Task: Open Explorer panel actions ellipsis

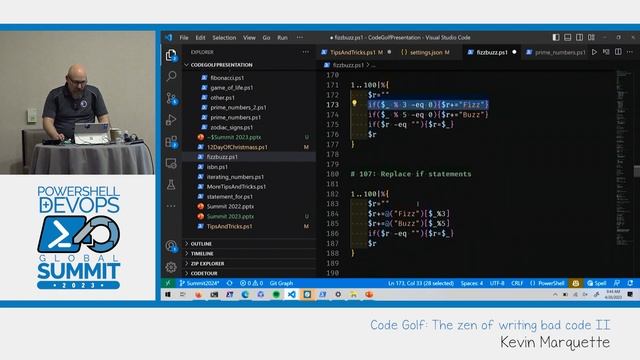Action: [306, 52]
